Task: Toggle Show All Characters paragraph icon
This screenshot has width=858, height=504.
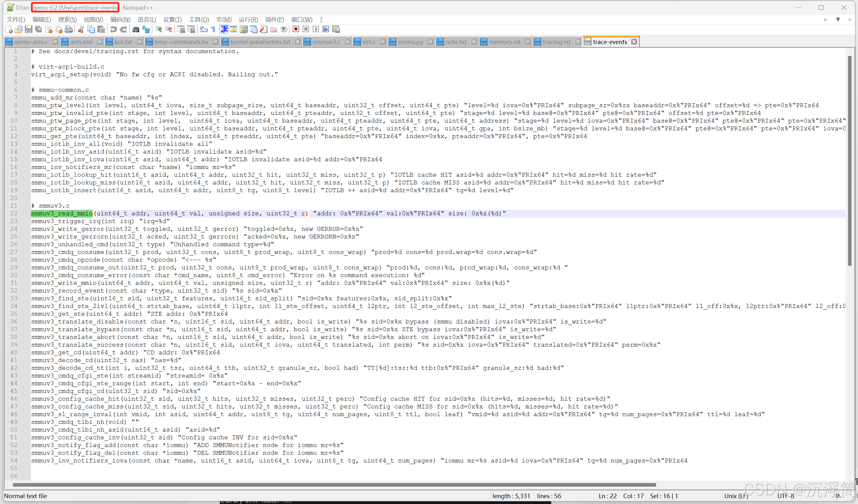Action: point(213,29)
